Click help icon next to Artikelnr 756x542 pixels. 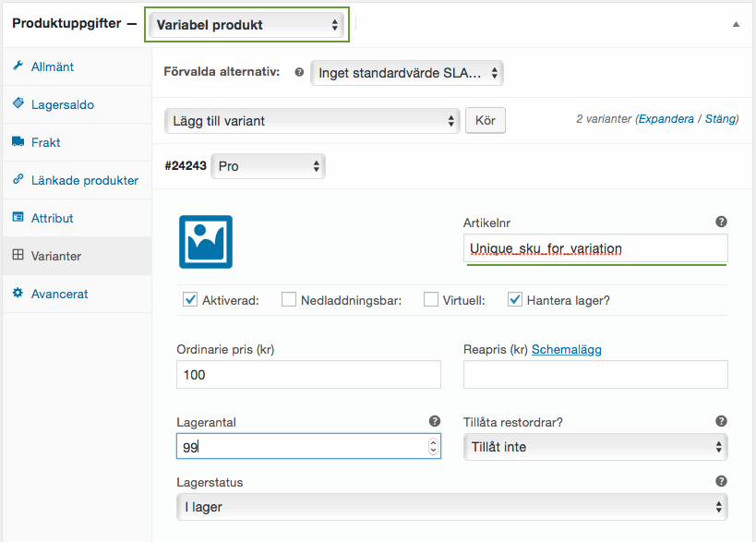721,223
